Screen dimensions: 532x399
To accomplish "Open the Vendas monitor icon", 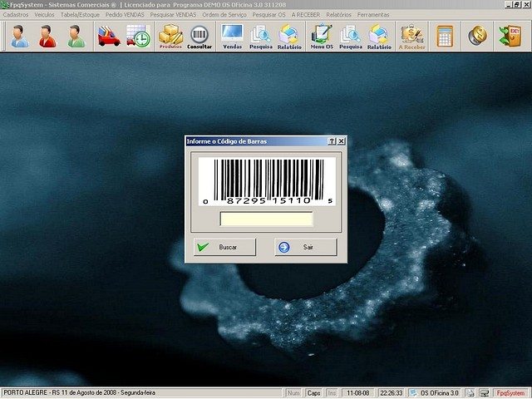I will (x=233, y=37).
